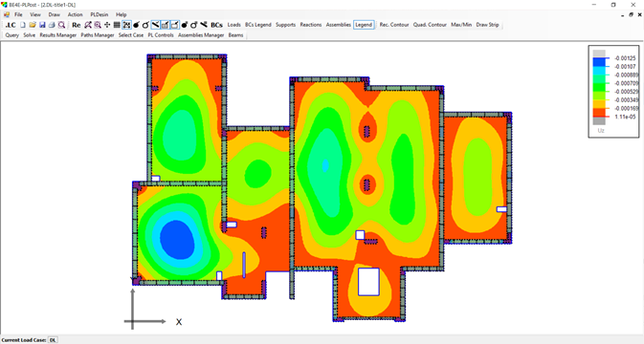Viewport: 644px width, 344px height.
Task: Click the Uz label under the legend
Action: [x=601, y=130]
